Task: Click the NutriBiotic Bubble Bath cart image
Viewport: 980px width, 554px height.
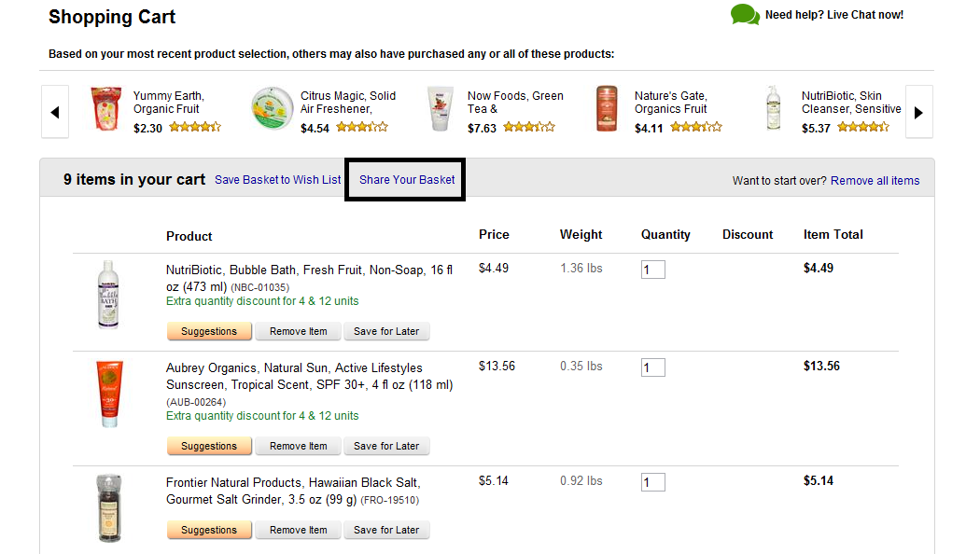Action: coord(109,295)
